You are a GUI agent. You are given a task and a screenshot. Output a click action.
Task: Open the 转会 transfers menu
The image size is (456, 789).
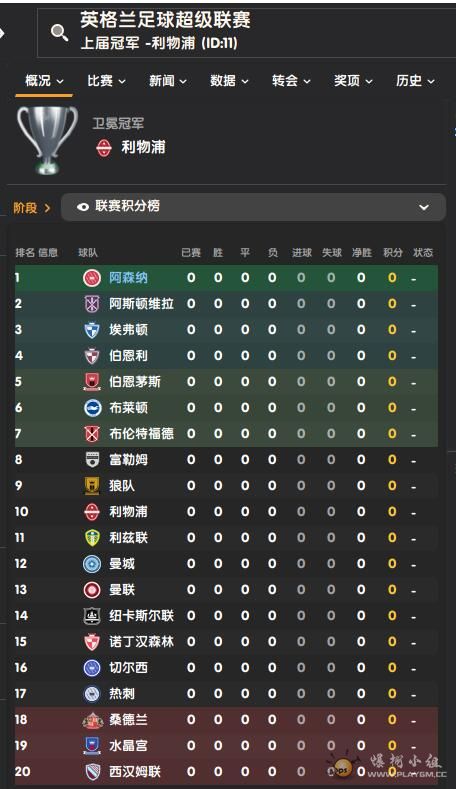pos(291,81)
